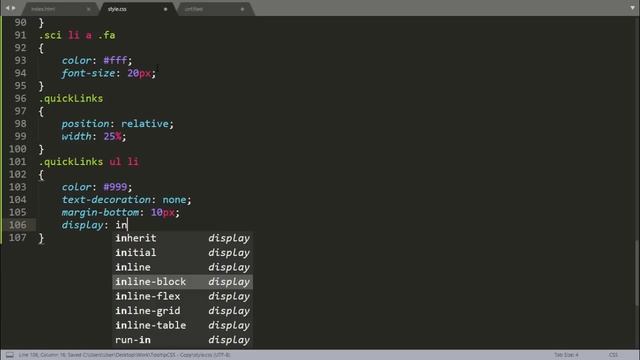Close the index.html tab
This screenshot has width=640, height=360.
89,9
